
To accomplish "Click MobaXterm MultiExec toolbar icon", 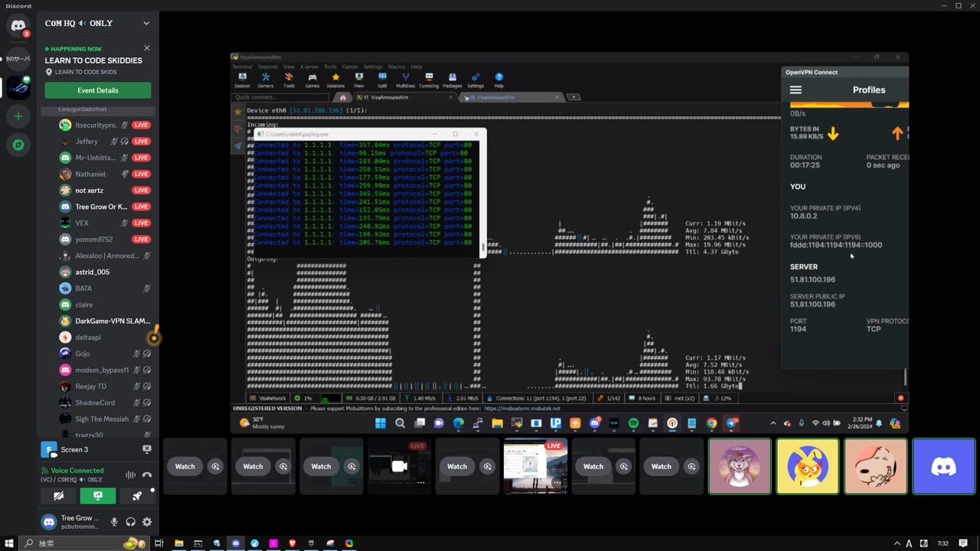I will pyautogui.click(x=405, y=80).
